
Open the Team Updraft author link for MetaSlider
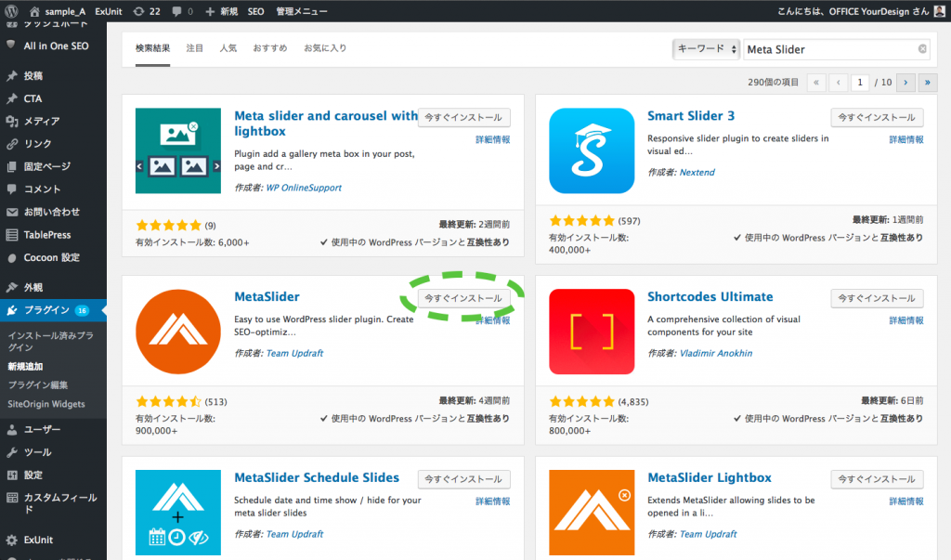(294, 353)
